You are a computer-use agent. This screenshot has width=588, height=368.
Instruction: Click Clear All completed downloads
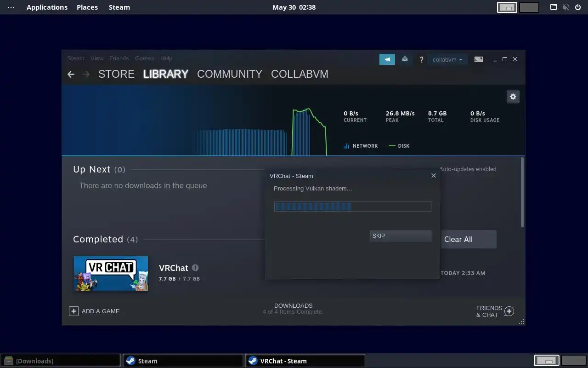click(x=469, y=239)
